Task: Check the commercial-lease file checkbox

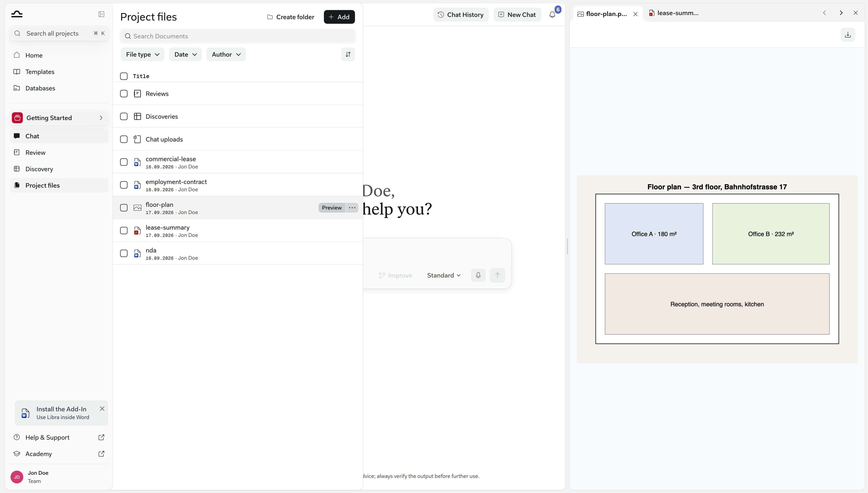Action: [124, 162]
